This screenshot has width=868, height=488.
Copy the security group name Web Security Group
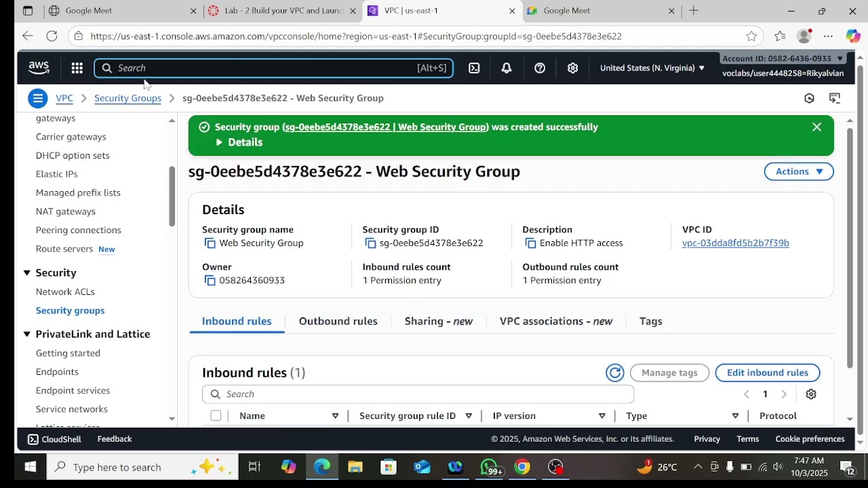(x=210, y=243)
